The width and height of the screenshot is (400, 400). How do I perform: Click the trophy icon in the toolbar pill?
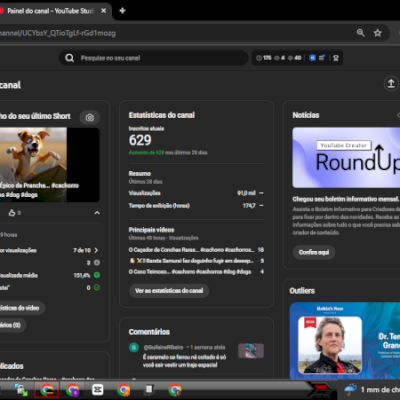[336, 58]
